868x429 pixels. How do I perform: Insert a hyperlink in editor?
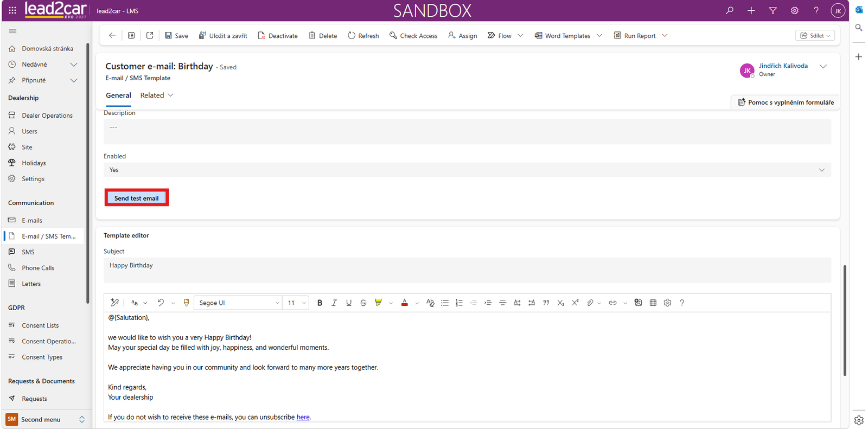pyautogui.click(x=612, y=303)
